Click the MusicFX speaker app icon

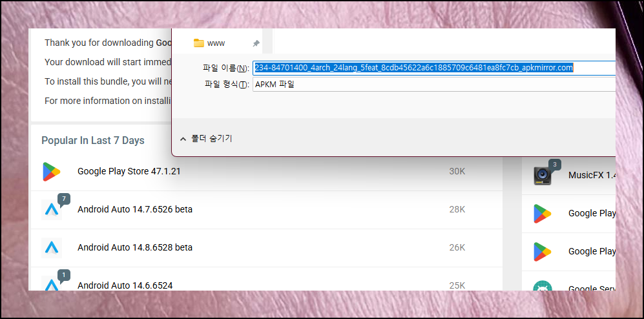tap(542, 176)
